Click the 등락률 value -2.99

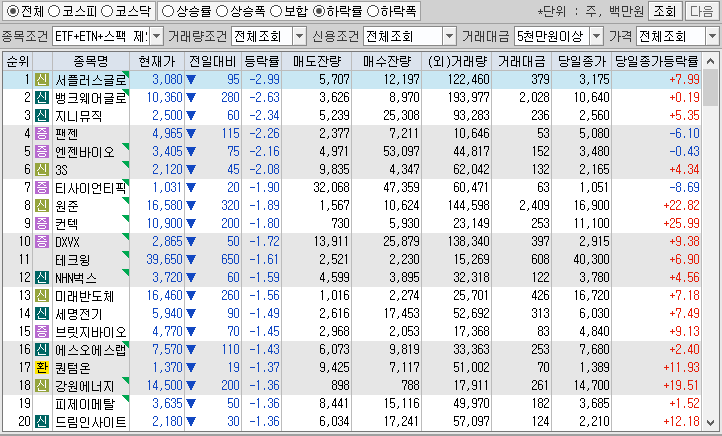click(x=264, y=80)
